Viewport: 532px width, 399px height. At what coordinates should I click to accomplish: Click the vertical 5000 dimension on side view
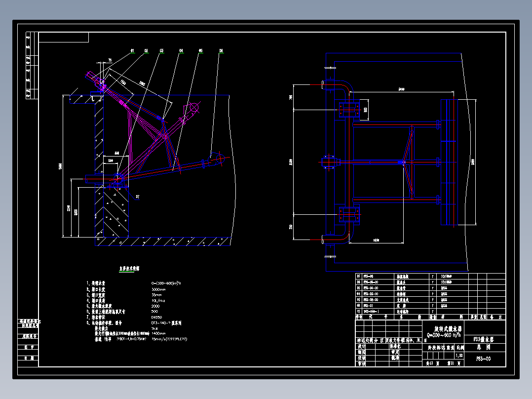point(60,166)
